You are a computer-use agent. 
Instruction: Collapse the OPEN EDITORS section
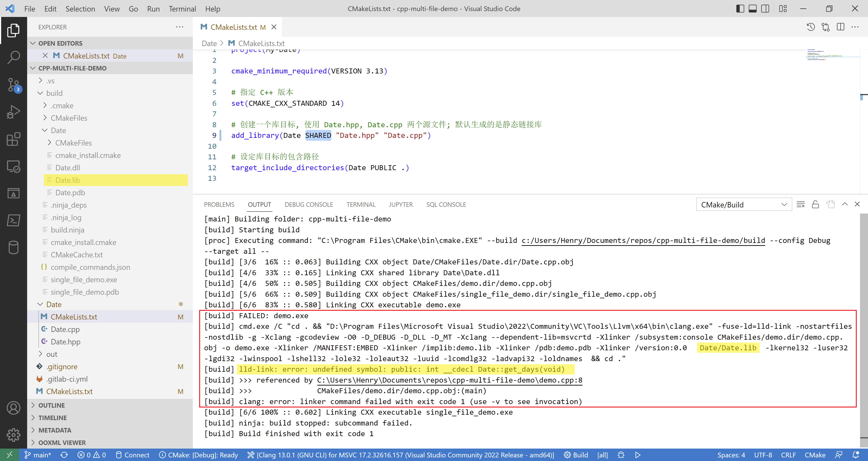tap(110, 43)
